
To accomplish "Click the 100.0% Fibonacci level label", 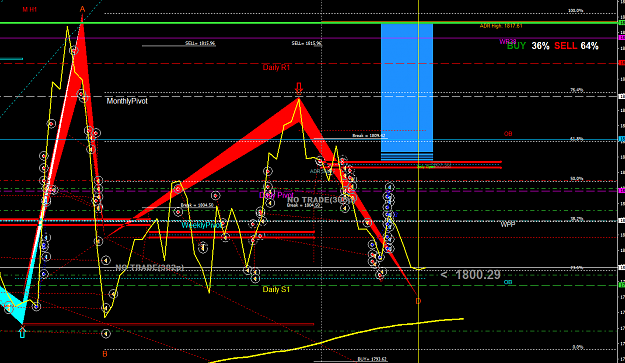I will tap(576, 11).
